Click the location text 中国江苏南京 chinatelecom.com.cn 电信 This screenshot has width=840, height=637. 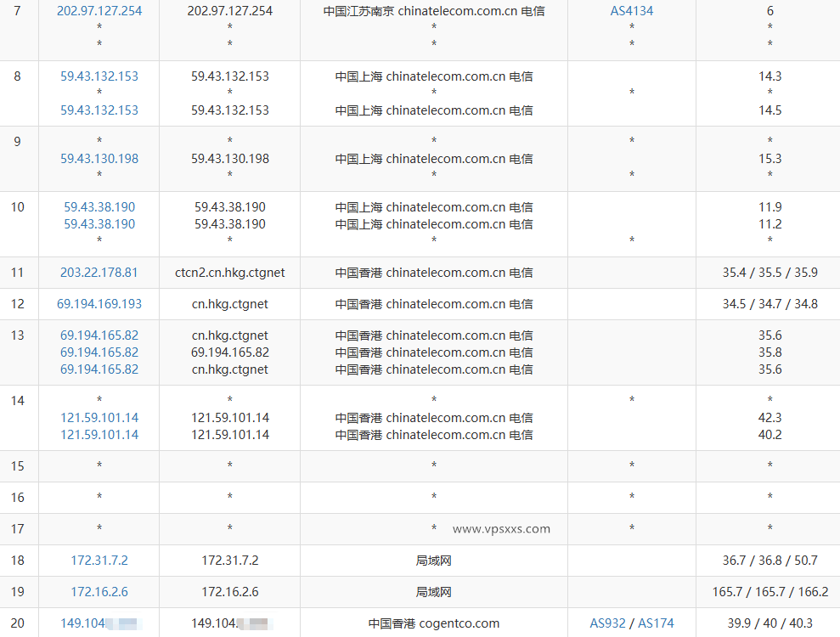[434, 11]
